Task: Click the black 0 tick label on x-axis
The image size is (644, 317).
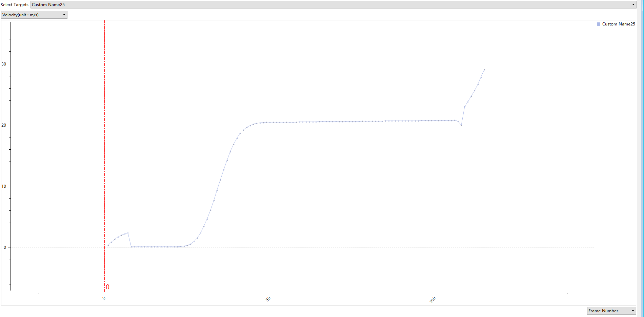Action: pos(104,298)
